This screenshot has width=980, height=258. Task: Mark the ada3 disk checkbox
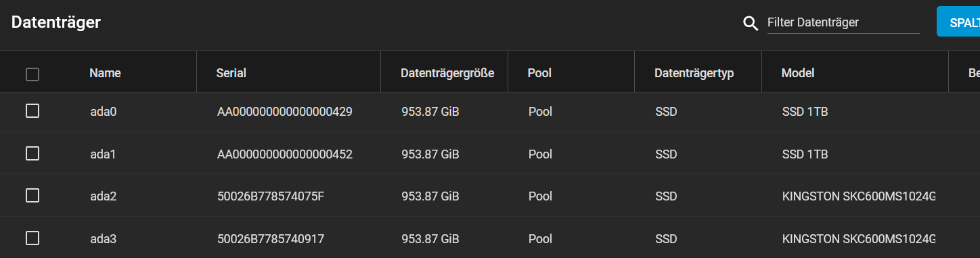pos(32,238)
